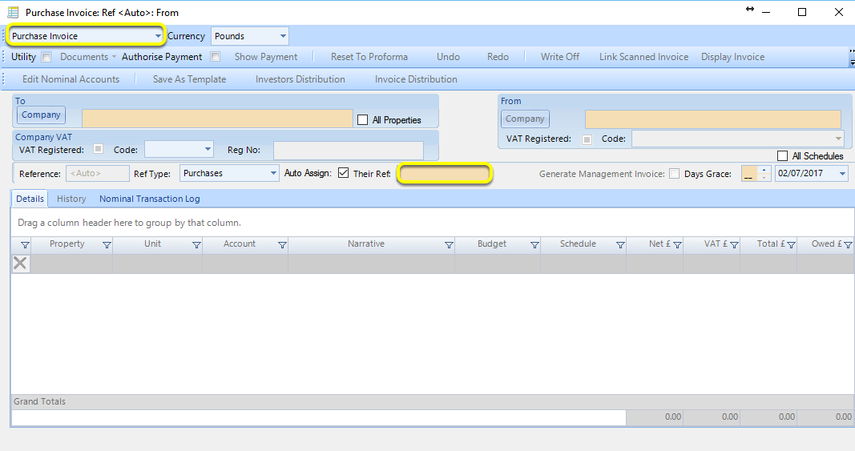Open the date picker for 02/07/2017
Viewport: 855px width, 451px height.
[x=842, y=173]
